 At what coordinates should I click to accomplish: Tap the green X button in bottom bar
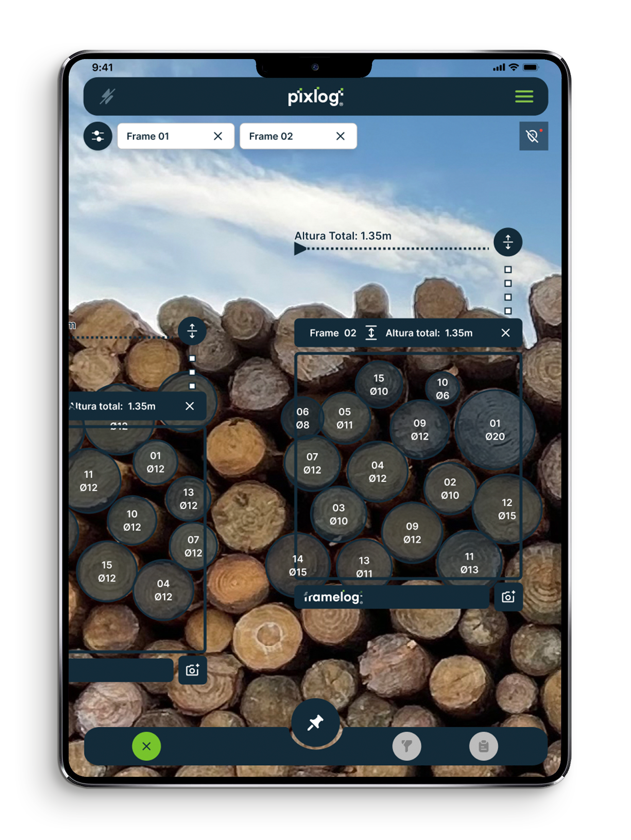[146, 746]
